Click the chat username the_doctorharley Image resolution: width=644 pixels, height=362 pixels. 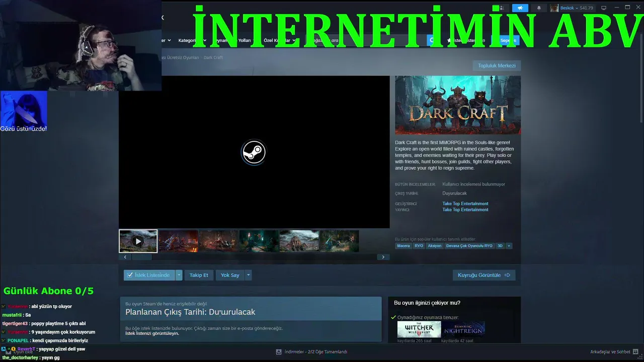point(20,357)
